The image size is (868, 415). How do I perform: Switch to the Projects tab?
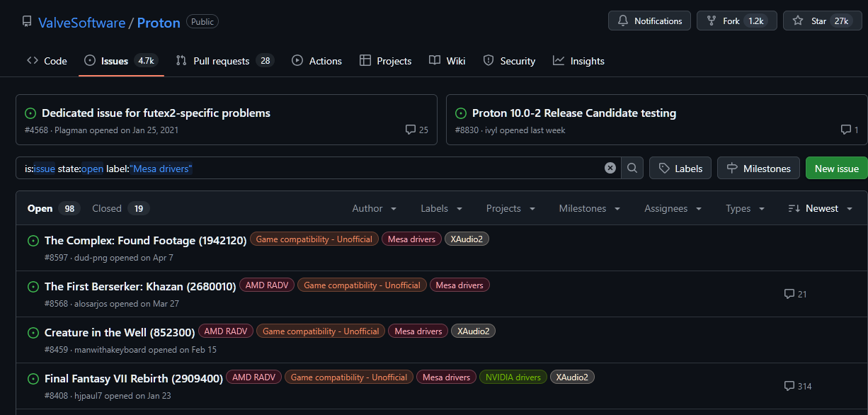(x=385, y=61)
